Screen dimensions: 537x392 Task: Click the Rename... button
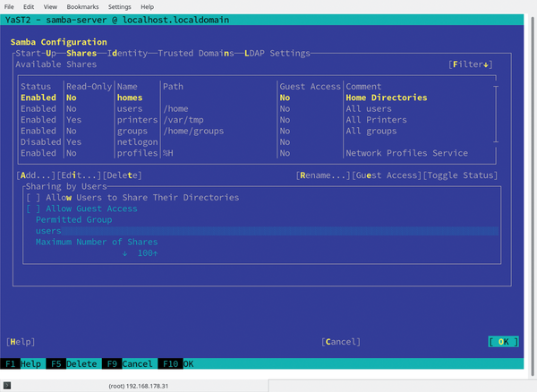[323, 175]
